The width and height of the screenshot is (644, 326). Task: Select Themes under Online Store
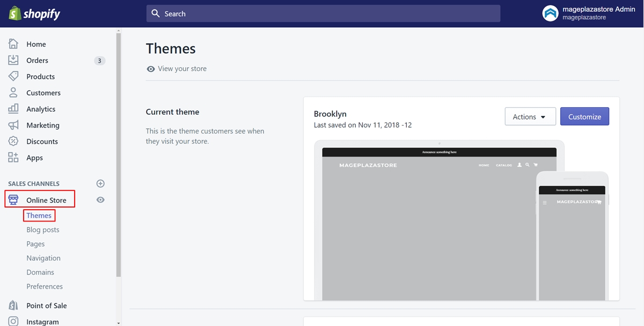[x=39, y=216]
